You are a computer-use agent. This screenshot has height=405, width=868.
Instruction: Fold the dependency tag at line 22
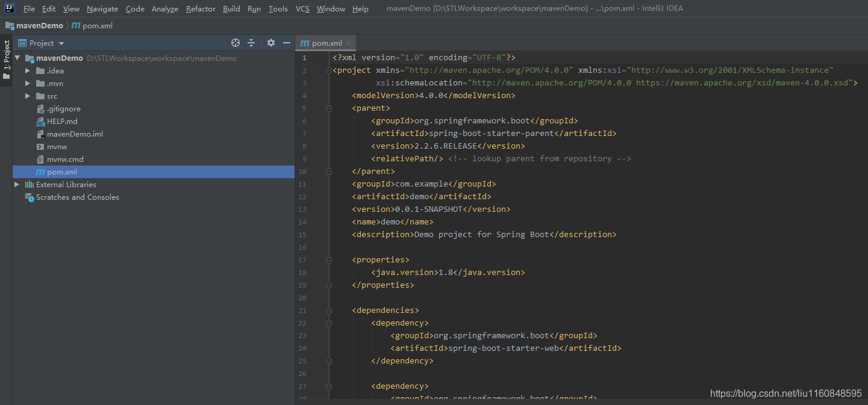pos(329,323)
